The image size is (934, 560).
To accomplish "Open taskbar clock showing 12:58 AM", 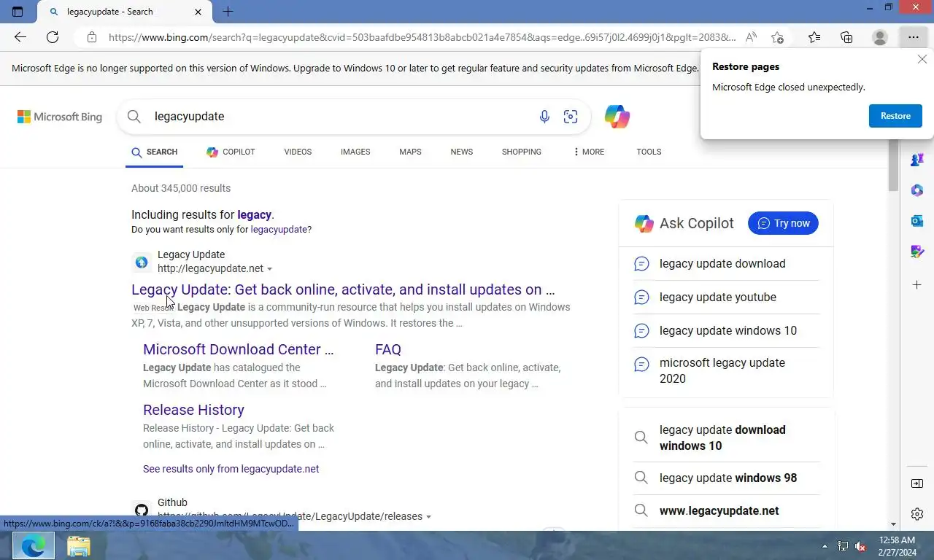I will [x=897, y=545].
